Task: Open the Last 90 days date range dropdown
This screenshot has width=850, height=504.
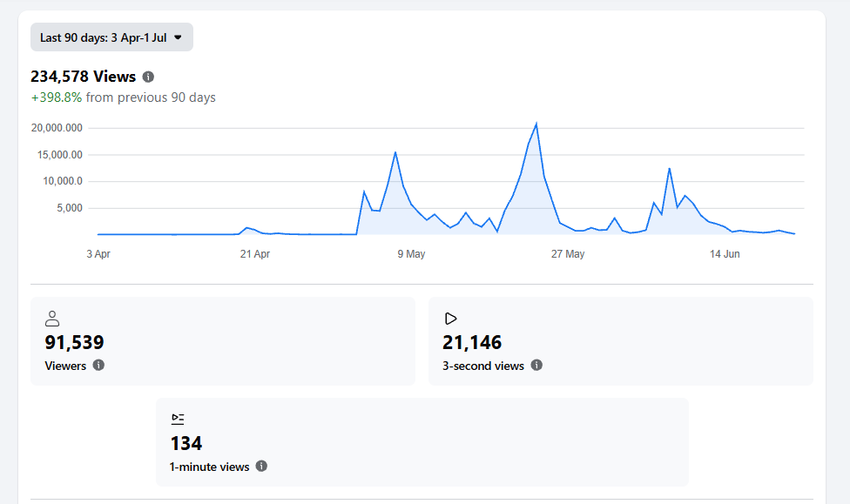Action: 111,37
